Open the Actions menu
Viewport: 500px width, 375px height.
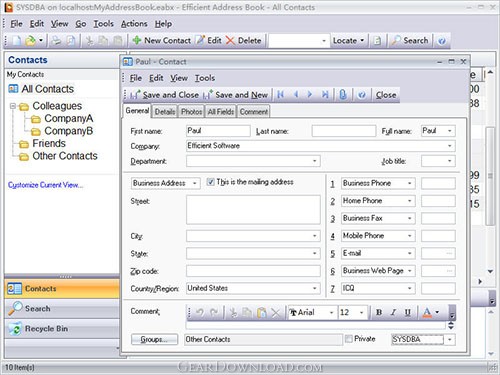[x=134, y=24]
